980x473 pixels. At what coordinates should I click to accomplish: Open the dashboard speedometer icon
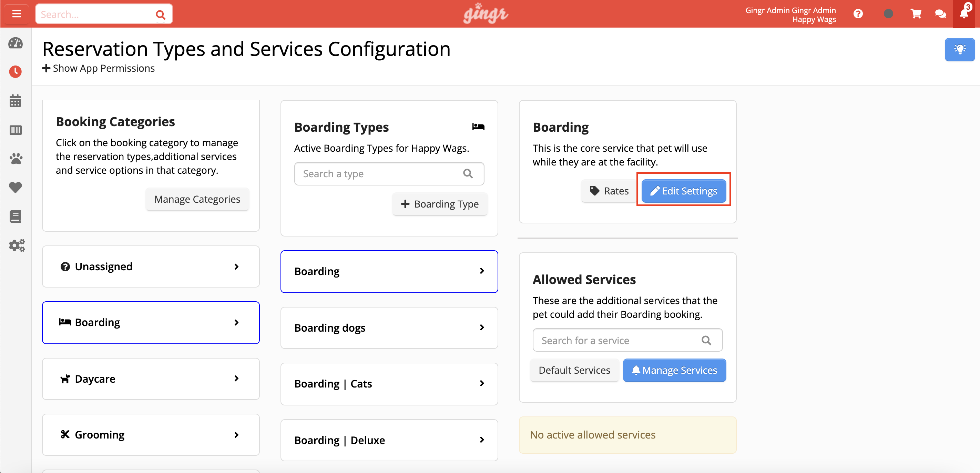(x=15, y=43)
